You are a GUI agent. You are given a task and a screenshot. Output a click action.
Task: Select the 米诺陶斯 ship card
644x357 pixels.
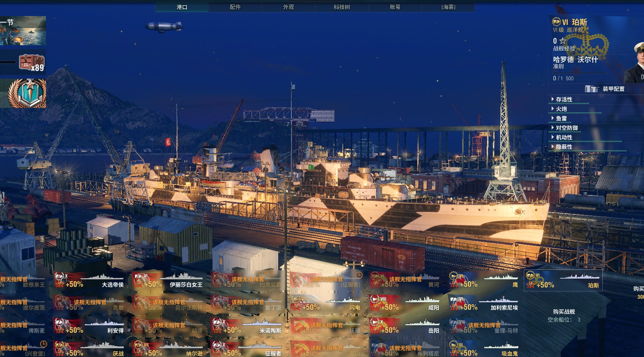point(247,326)
